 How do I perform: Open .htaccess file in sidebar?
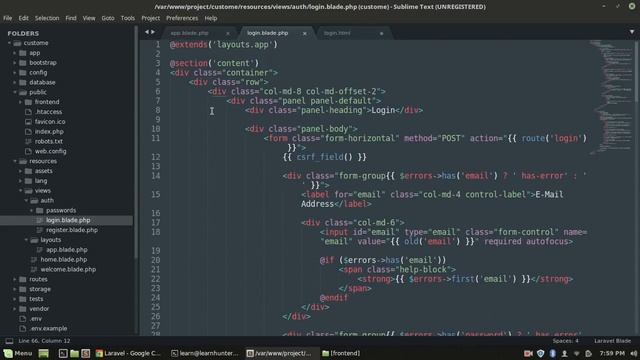48,112
